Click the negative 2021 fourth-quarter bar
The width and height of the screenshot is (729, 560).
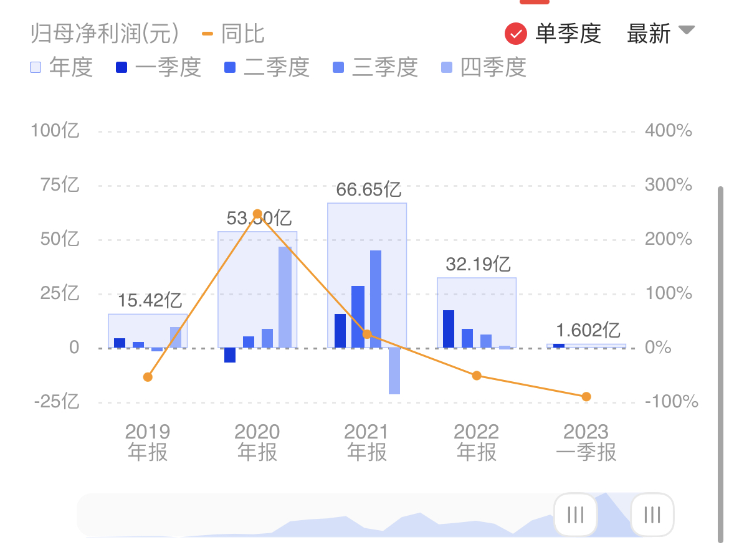pos(394,371)
